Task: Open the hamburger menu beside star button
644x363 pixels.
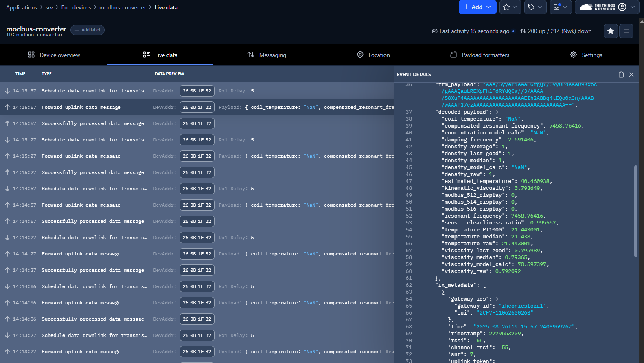Action: pos(626,31)
